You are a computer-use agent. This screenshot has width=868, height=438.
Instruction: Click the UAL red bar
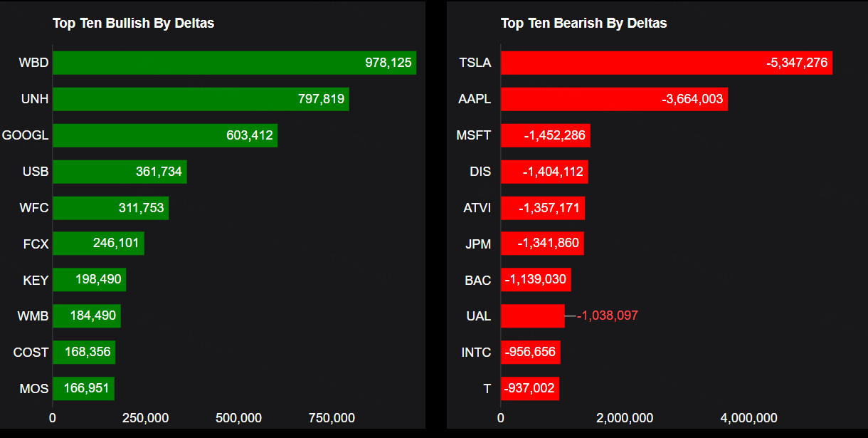click(532, 316)
